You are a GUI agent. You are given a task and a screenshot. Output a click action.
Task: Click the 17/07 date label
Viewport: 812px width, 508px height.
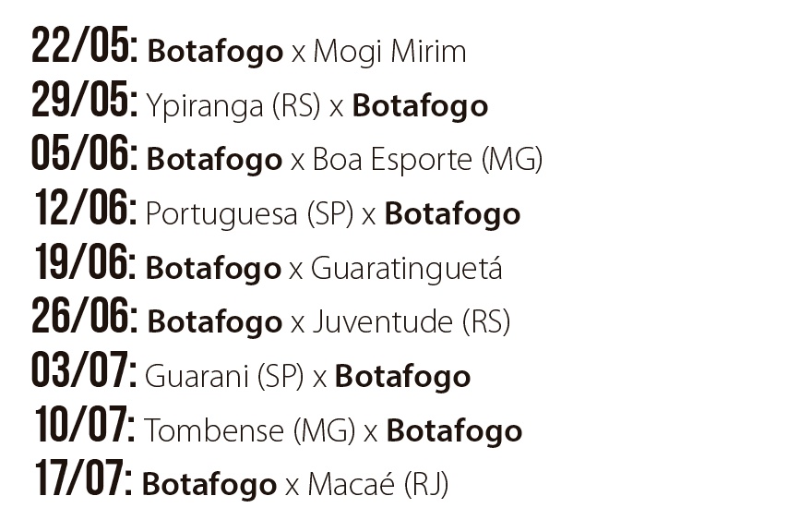click(x=83, y=478)
